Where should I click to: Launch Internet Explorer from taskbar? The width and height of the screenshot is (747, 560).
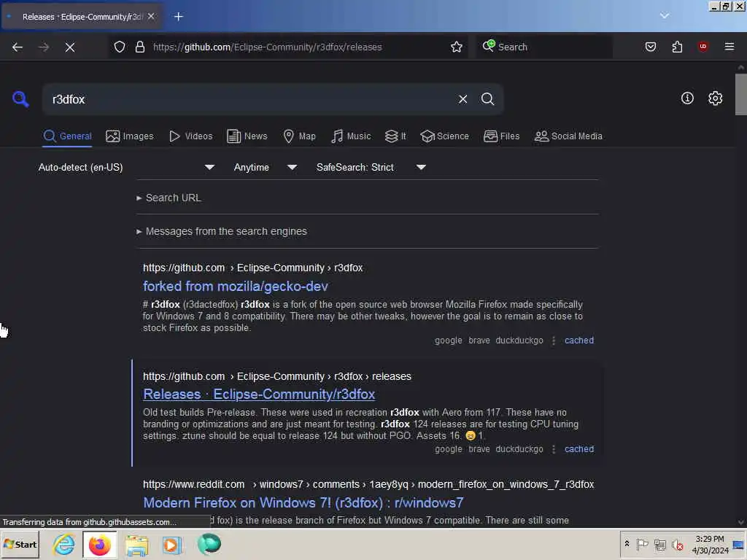click(x=64, y=544)
